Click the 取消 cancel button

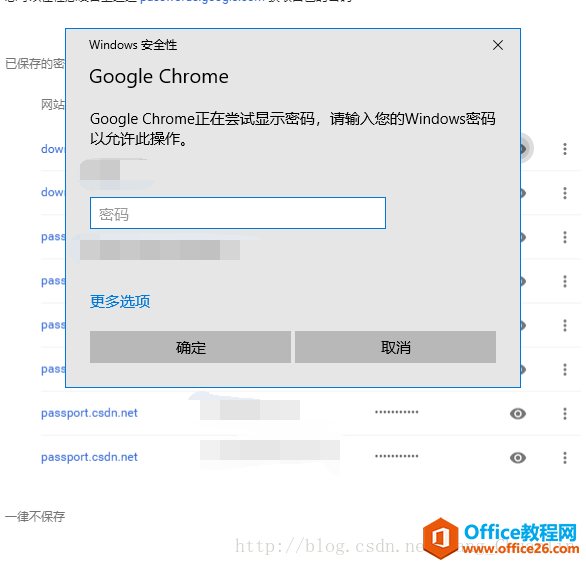[x=395, y=347]
